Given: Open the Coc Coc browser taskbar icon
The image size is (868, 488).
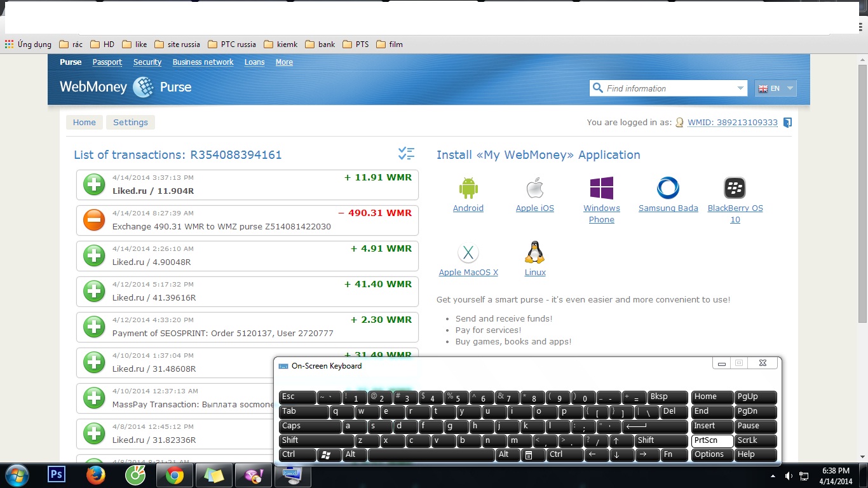Looking at the screenshot, I should 135,475.
